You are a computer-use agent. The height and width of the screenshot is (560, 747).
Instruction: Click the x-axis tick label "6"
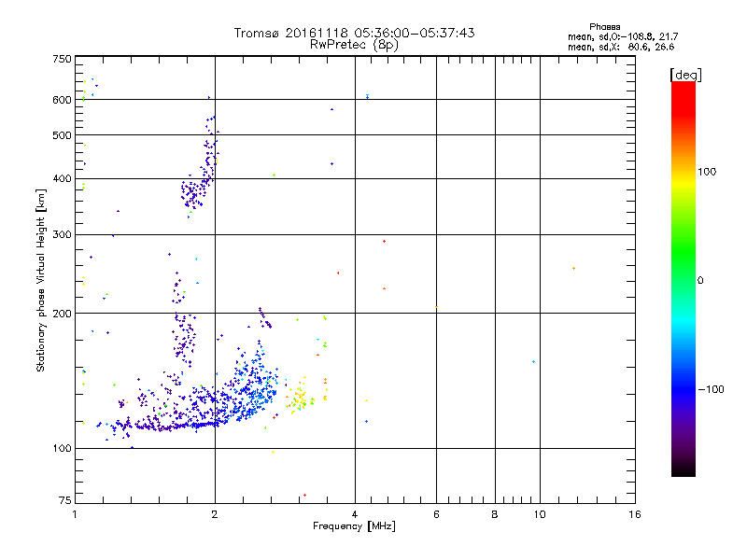436,514
